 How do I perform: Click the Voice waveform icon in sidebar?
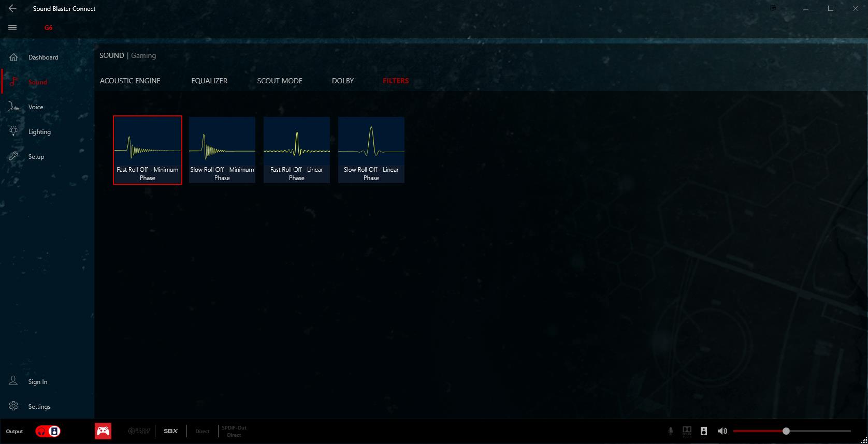pyautogui.click(x=14, y=107)
